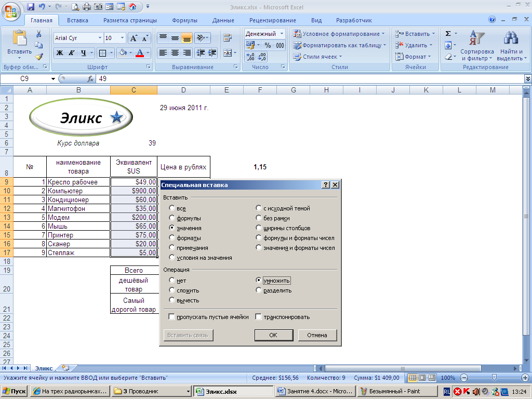Decrease decimal places icon
This screenshot has height=399, width=532.
[x=262, y=57]
